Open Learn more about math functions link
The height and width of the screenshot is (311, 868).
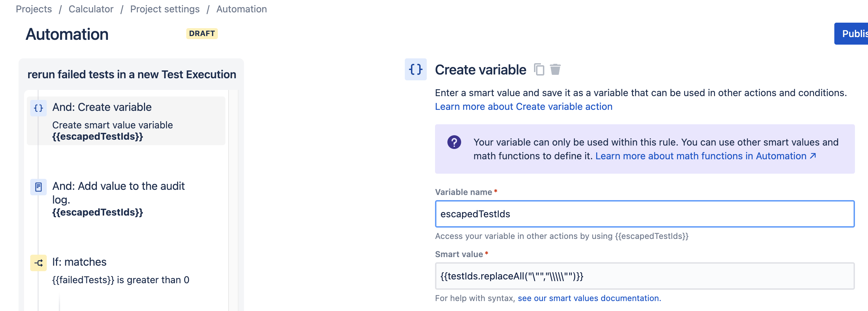pos(701,156)
